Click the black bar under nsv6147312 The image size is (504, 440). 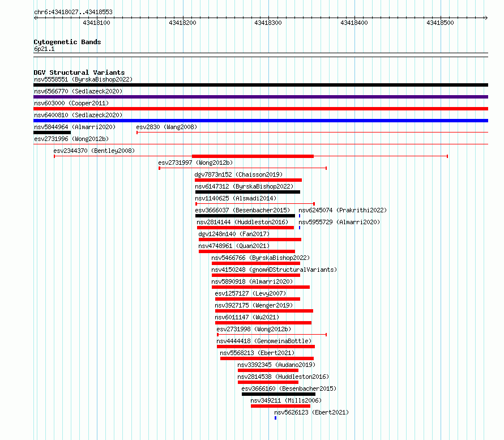248,192
